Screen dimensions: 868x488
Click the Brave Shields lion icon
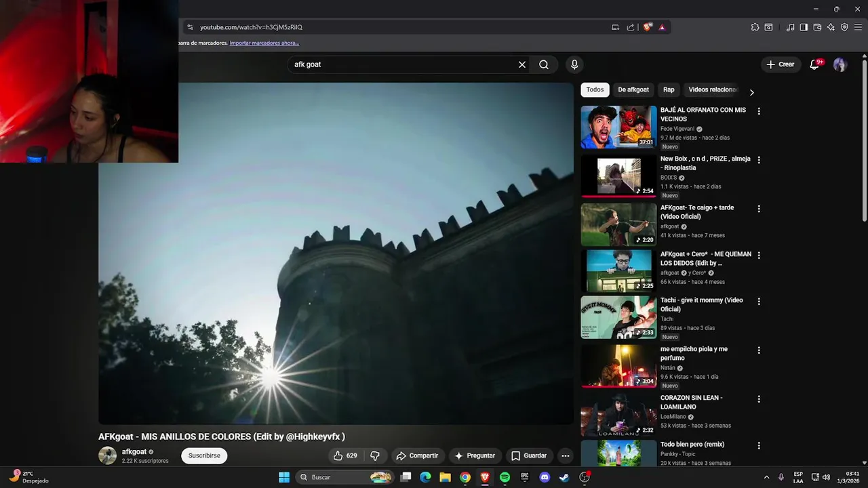[x=648, y=27]
